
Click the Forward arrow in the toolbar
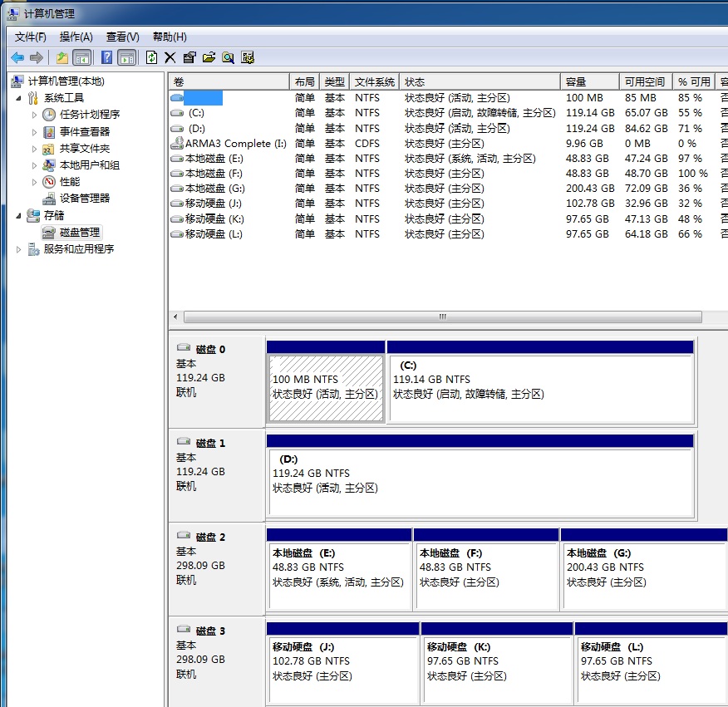(37, 57)
